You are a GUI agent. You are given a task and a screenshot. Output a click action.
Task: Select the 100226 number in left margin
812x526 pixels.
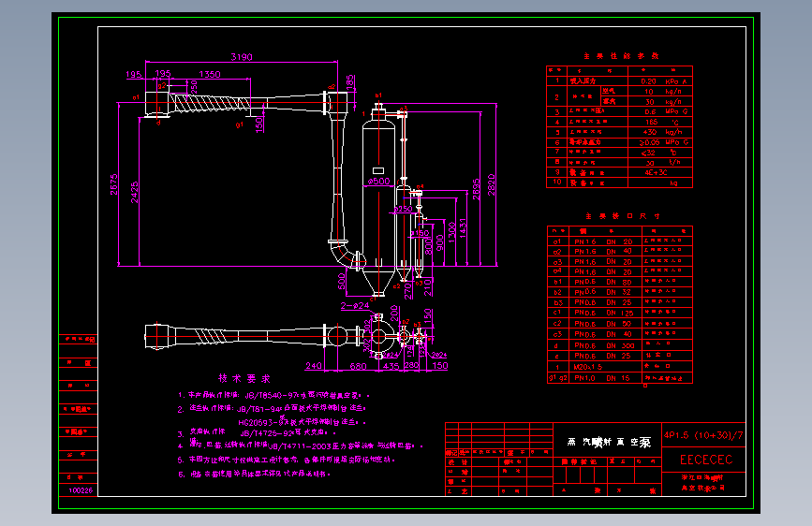point(81,490)
